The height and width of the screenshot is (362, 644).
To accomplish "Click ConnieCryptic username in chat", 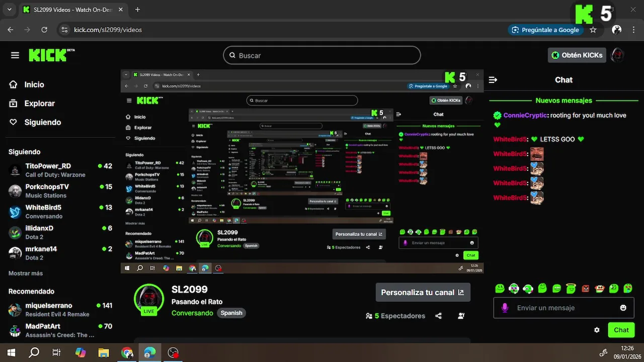I will pos(525,115).
